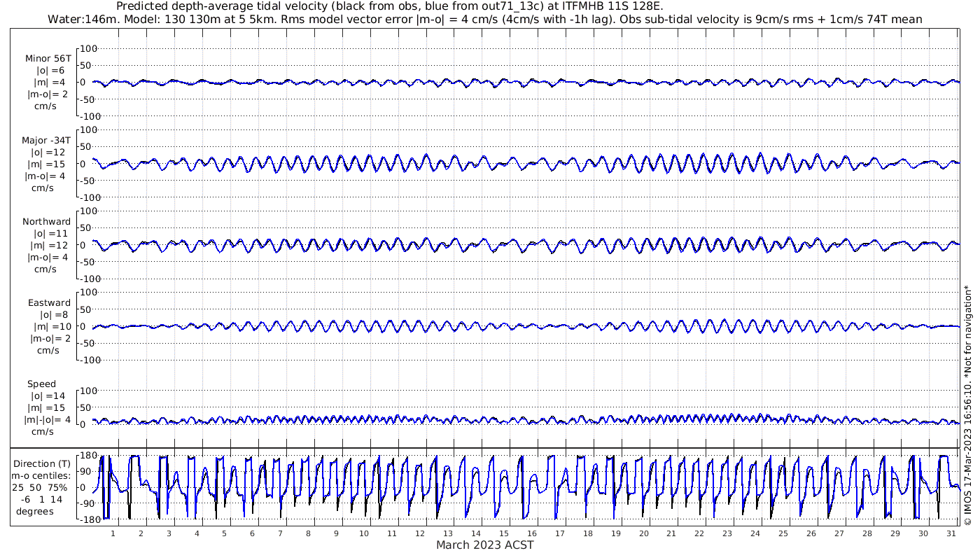Image resolution: width=980 pixels, height=560 pixels.
Task: Click day "1" on the date axis
Action: [113, 533]
